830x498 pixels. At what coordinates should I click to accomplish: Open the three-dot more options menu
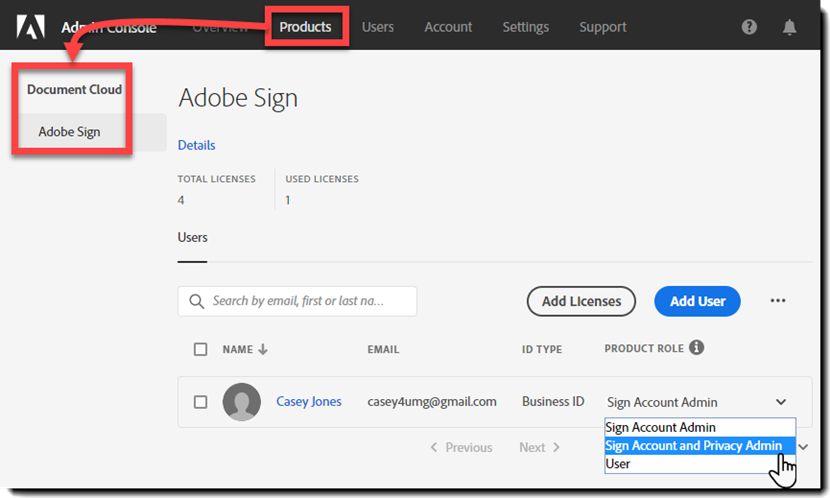778,301
